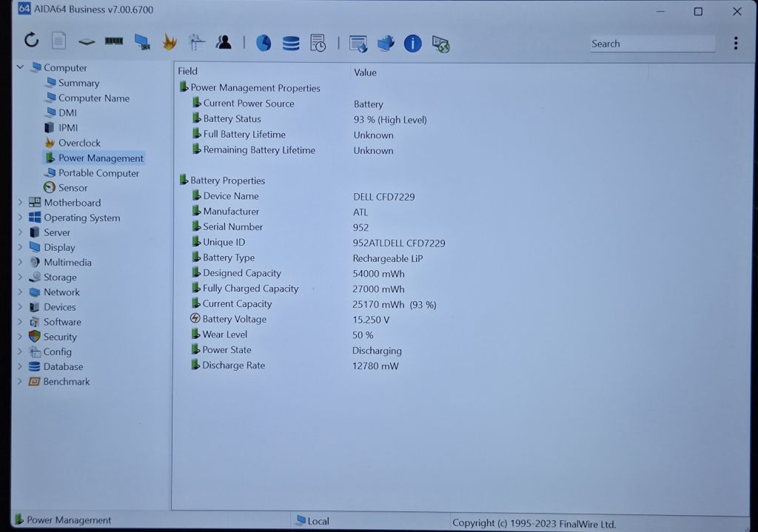Screen dimensions: 758x532
Task: Select the Display tree item label
Action: [x=59, y=247]
